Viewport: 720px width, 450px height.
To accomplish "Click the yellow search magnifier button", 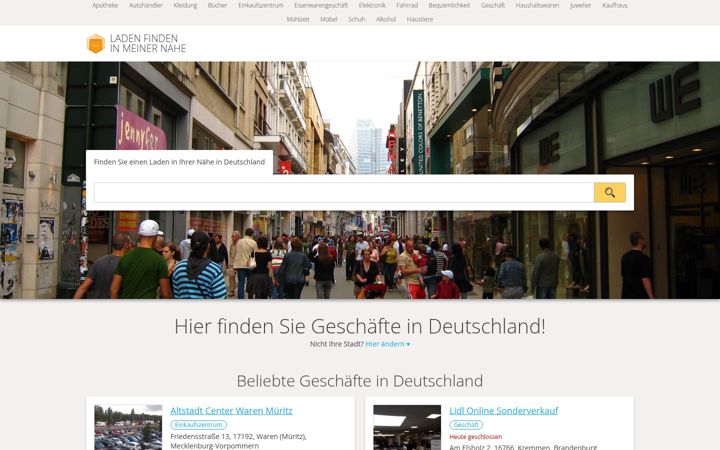I will click(609, 192).
